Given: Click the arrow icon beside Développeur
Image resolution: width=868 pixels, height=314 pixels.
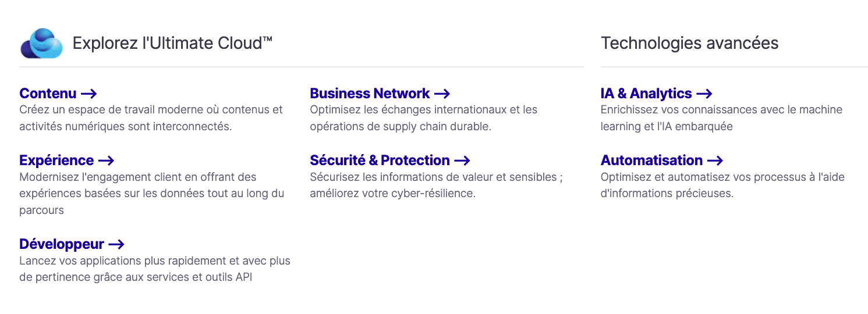Looking at the screenshot, I should tap(116, 244).
